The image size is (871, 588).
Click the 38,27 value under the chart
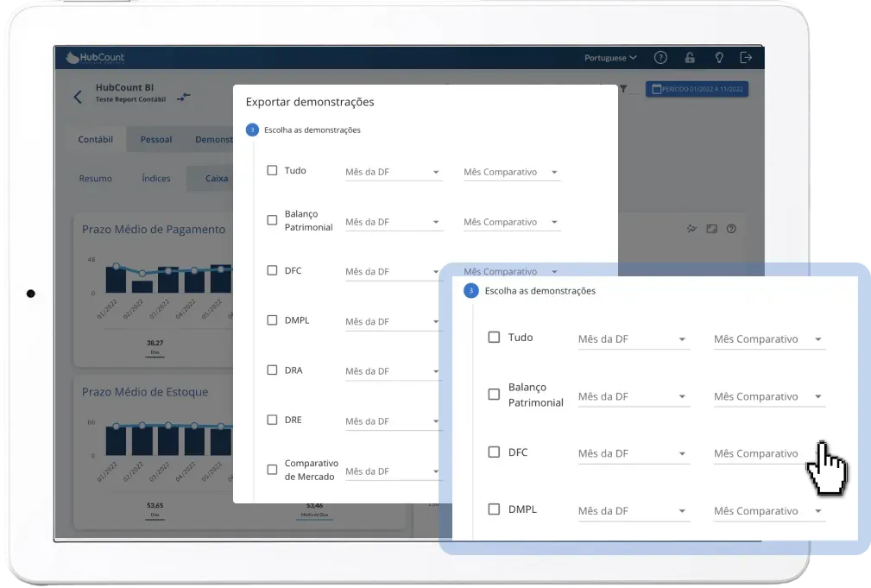pos(155,343)
